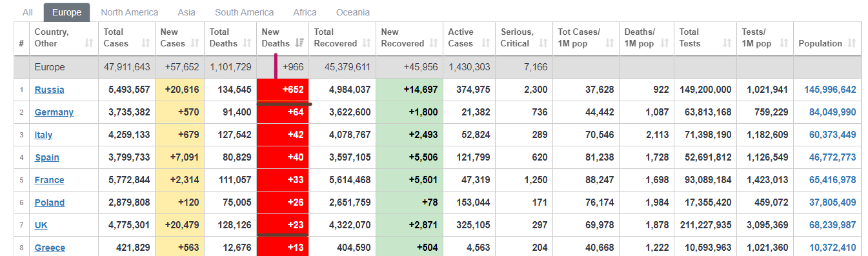Open the Spain country link
Viewport: 868px width, 256px height.
(x=47, y=157)
